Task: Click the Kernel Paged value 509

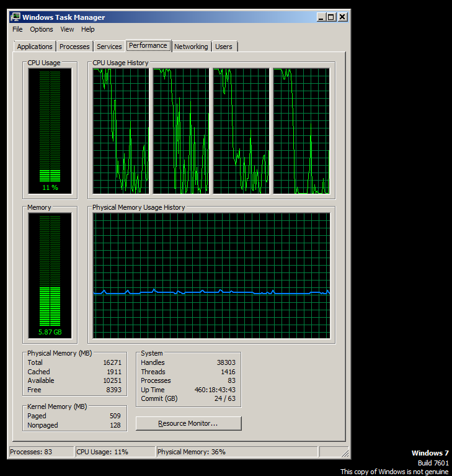Action: [x=115, y=416]
